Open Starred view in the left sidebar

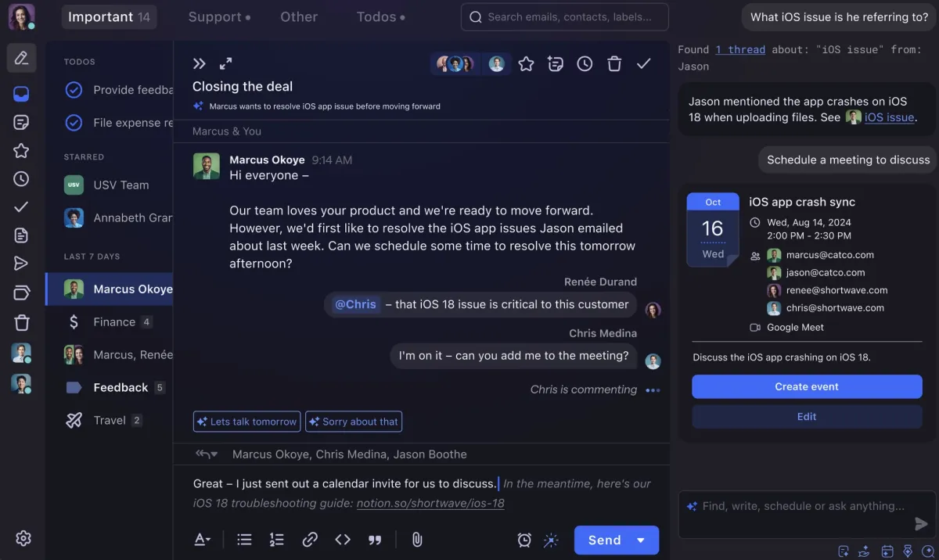coord(21,151)
